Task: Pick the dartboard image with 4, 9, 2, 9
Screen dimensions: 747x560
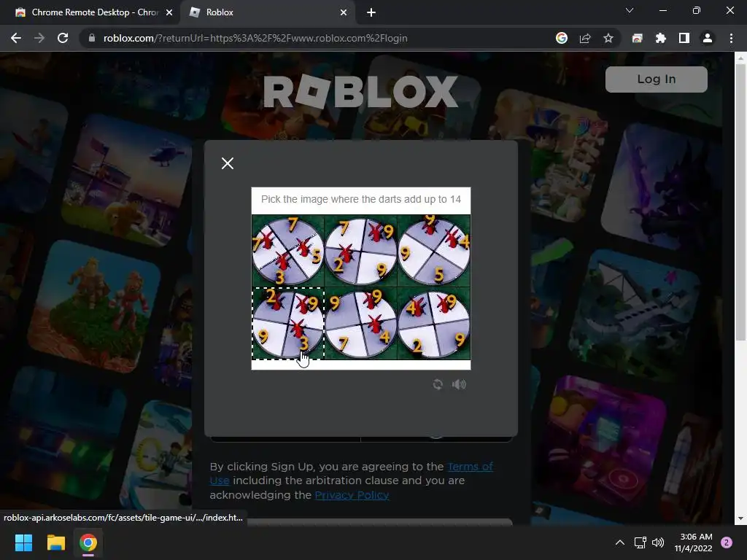Action: [x=433, y=323]
